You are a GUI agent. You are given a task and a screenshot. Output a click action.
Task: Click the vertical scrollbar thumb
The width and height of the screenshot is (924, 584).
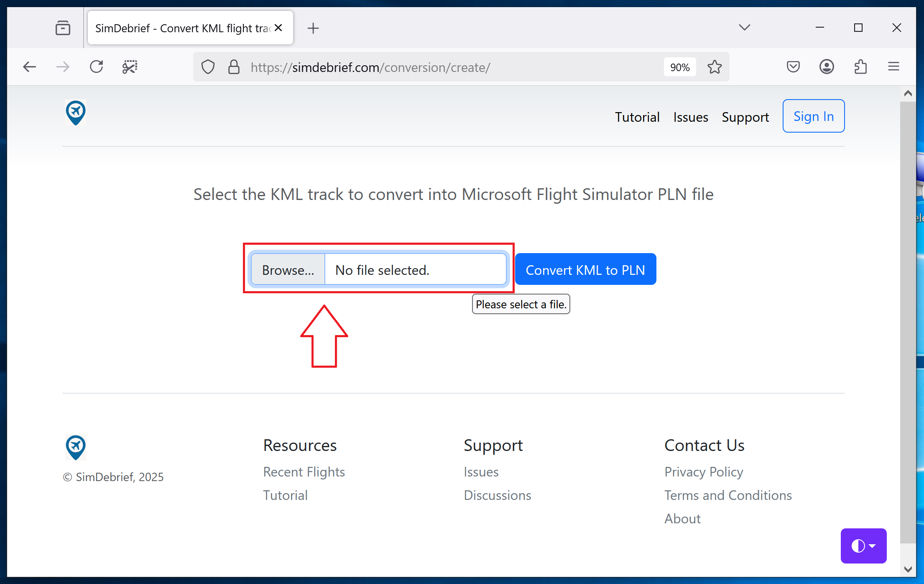pyautogui.click(x=908, y=322)
